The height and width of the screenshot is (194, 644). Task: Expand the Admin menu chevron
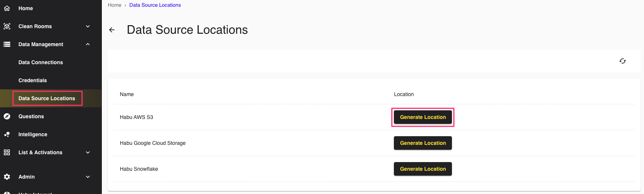[x=88, y=177]
